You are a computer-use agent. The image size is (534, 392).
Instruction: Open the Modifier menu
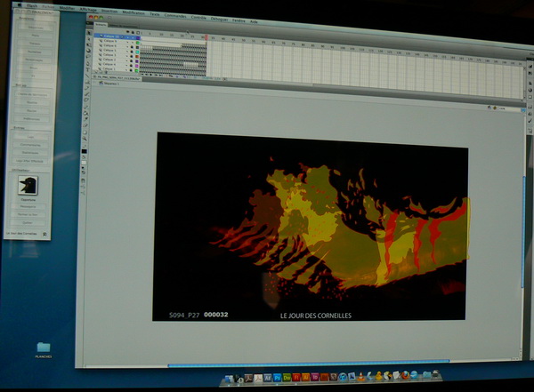(67, 8)
